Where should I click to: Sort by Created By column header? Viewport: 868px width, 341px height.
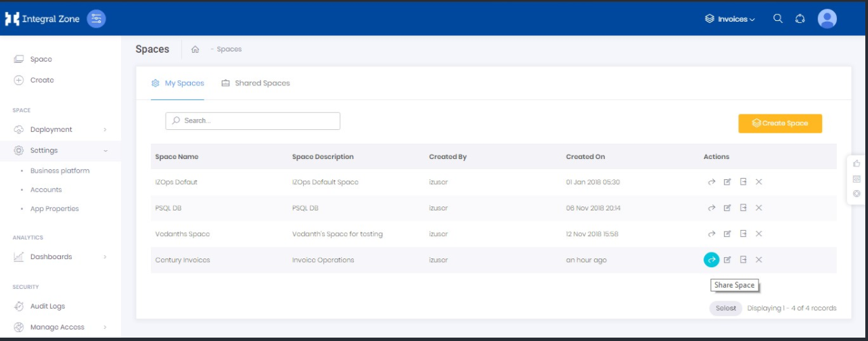click(x=448, y=156)
